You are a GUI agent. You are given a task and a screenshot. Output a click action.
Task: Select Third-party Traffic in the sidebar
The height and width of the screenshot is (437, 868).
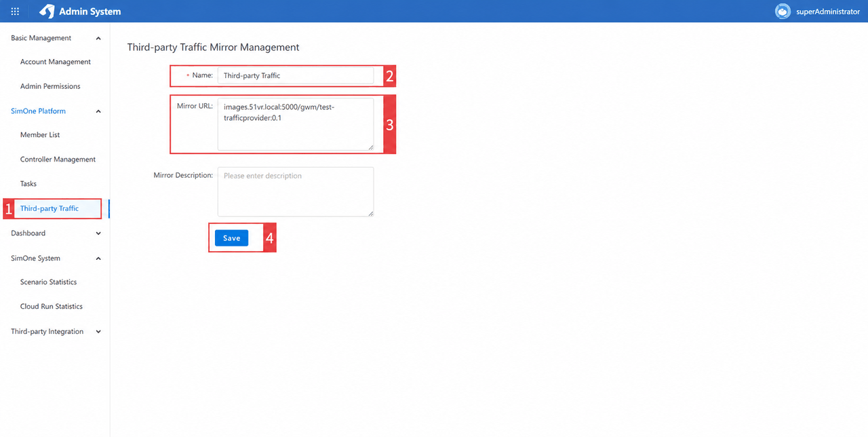[x=50, y=208]
